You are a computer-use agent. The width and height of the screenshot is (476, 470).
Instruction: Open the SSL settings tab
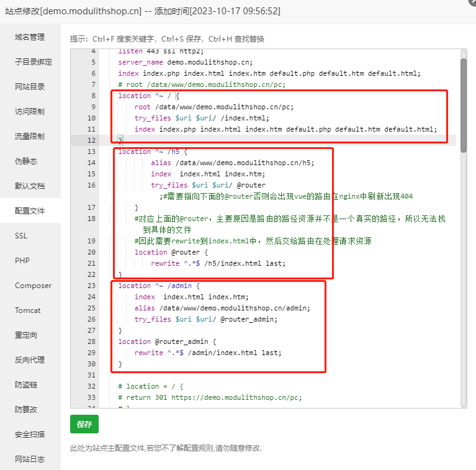coord(21,236)
